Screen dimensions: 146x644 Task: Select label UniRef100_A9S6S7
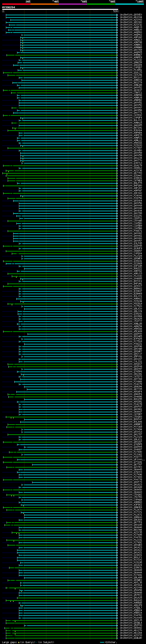(x=131, y=364)
